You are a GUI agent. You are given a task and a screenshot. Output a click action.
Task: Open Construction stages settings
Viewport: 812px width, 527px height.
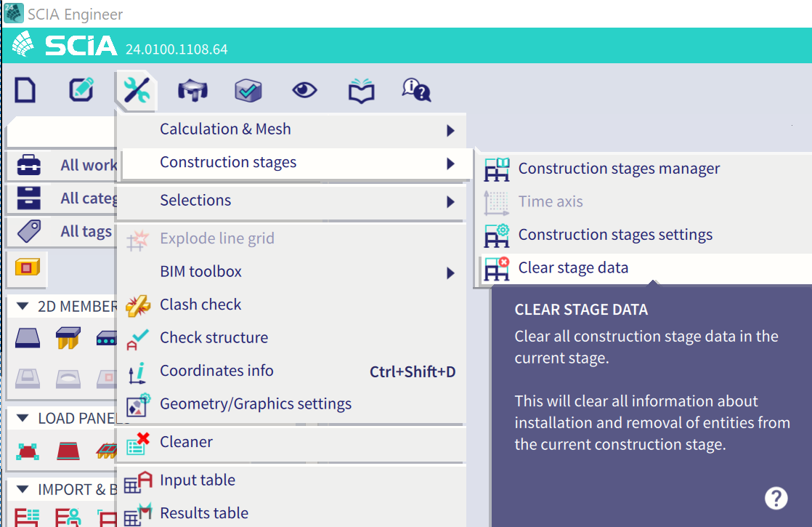pos(615,235)
